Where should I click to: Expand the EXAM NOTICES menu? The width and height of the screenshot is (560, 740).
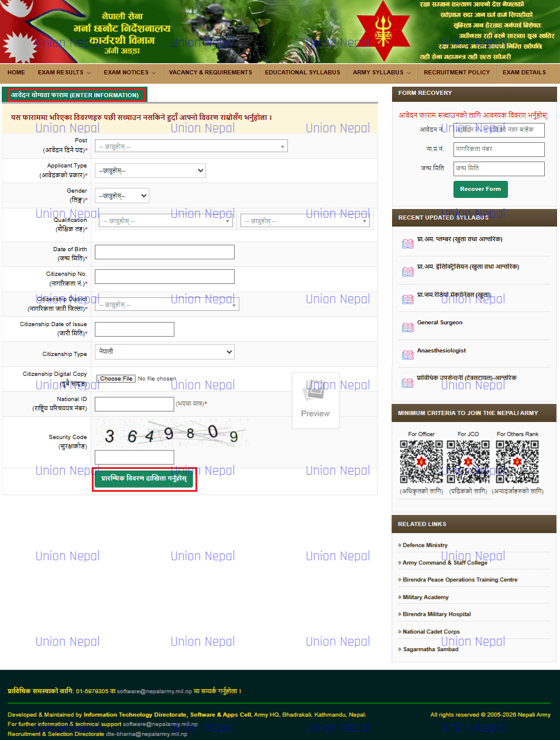coord(130,73)
